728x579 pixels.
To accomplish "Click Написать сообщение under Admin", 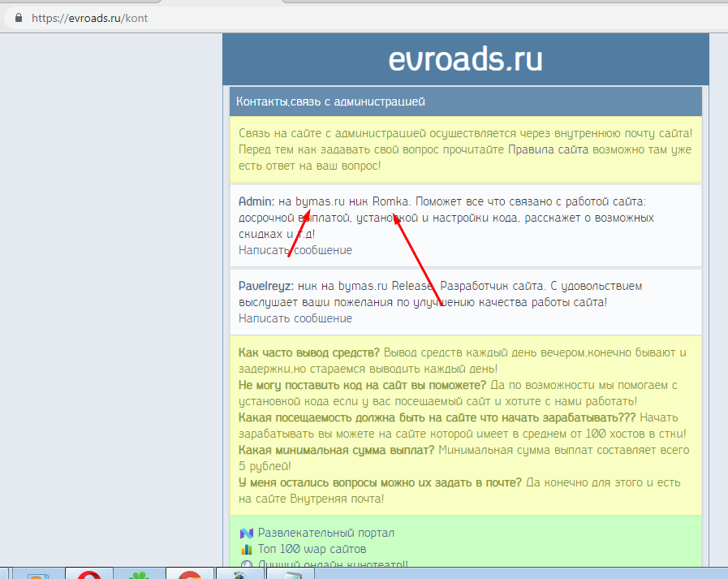I will 295,250.
